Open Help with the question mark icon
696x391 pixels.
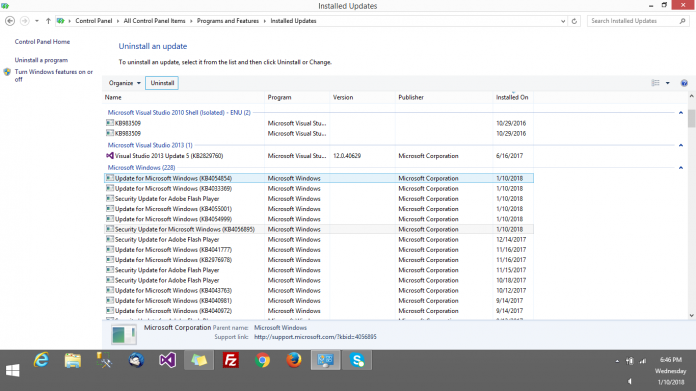click(x=684, y=83)
